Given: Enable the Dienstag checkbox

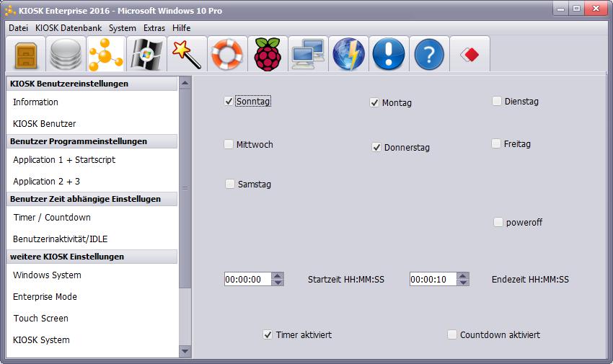Looking at the screenshot, I should click(496, 101).
